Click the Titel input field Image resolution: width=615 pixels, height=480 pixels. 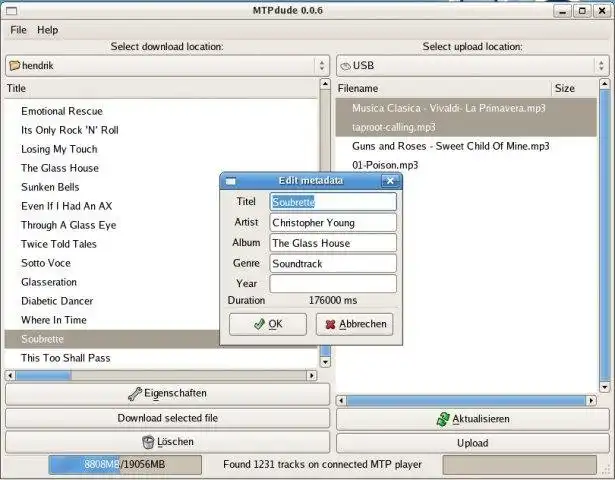[333, 202]
